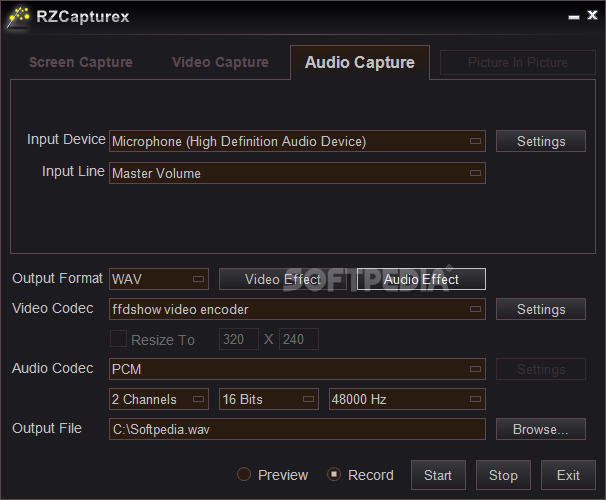This screenshot has height=500, width=606.
Task: Click the Input Line label
Action: 73,171
